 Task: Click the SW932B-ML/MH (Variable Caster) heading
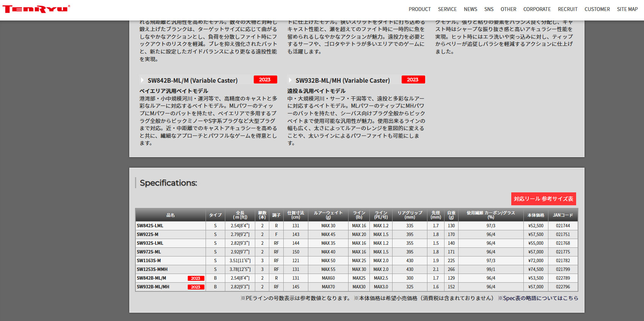342,80
